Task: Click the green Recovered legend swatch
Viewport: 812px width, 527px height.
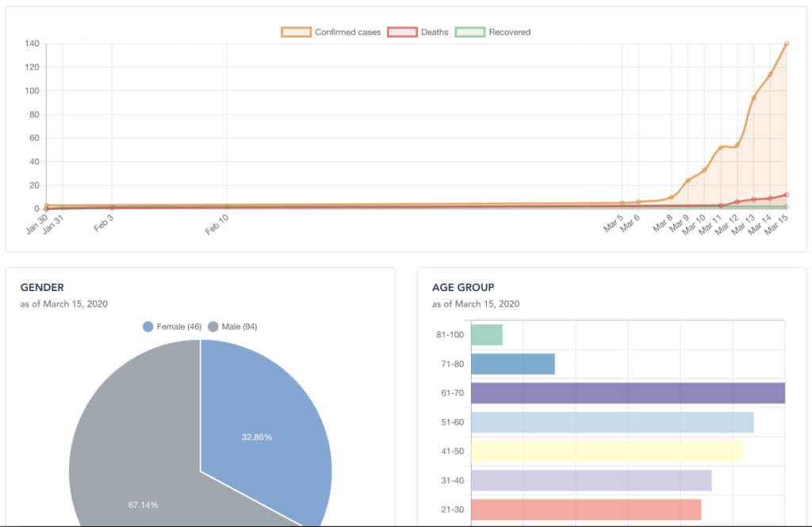Action: click(x=470, y=32)
